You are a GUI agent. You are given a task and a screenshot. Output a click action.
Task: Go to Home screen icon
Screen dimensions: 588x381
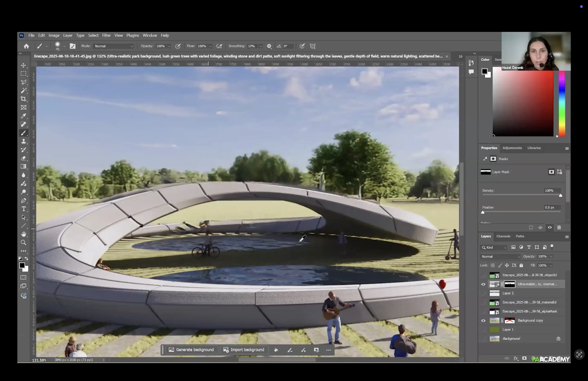(x=26, y=46)
